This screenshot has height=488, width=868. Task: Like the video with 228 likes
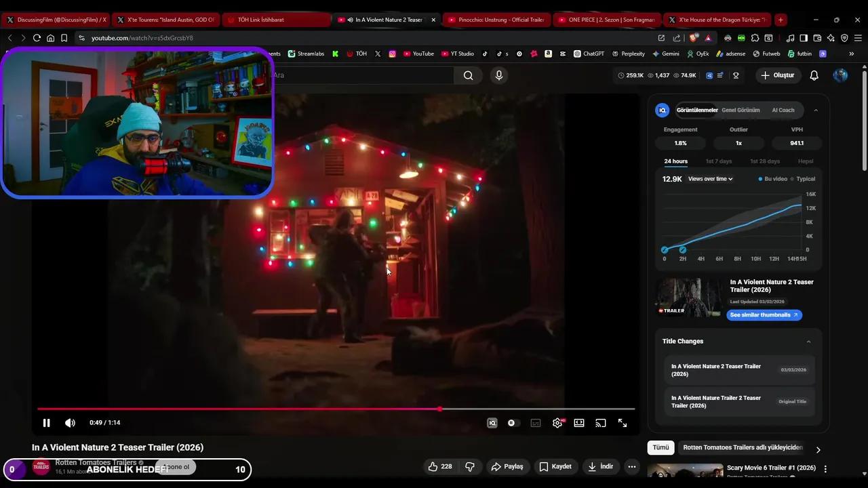tap(440, 466)
